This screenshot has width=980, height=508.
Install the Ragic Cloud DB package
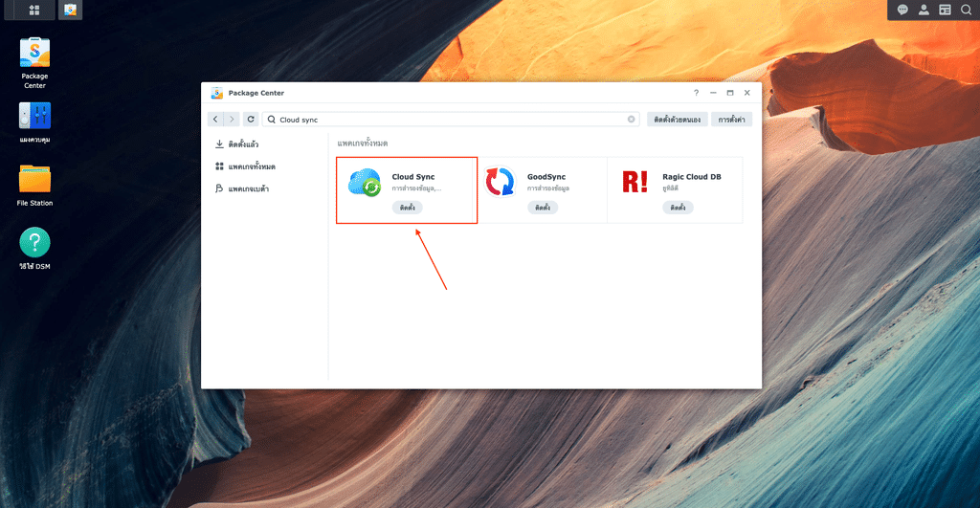click(679, 208)
